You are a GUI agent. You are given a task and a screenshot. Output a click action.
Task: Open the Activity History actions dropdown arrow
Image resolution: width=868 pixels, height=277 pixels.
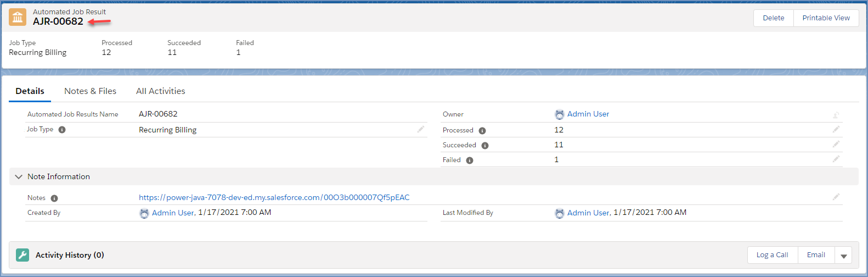843,255
